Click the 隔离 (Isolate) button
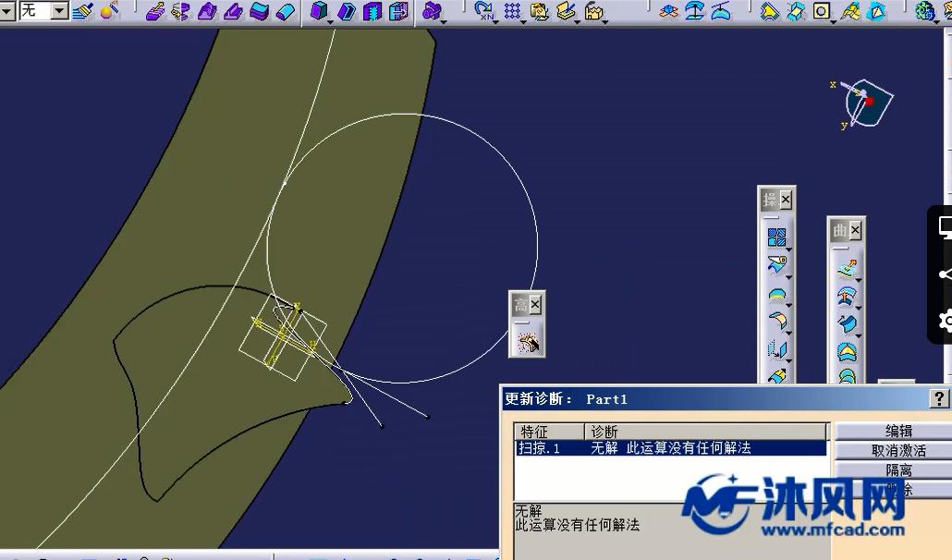 pos(897,470)
